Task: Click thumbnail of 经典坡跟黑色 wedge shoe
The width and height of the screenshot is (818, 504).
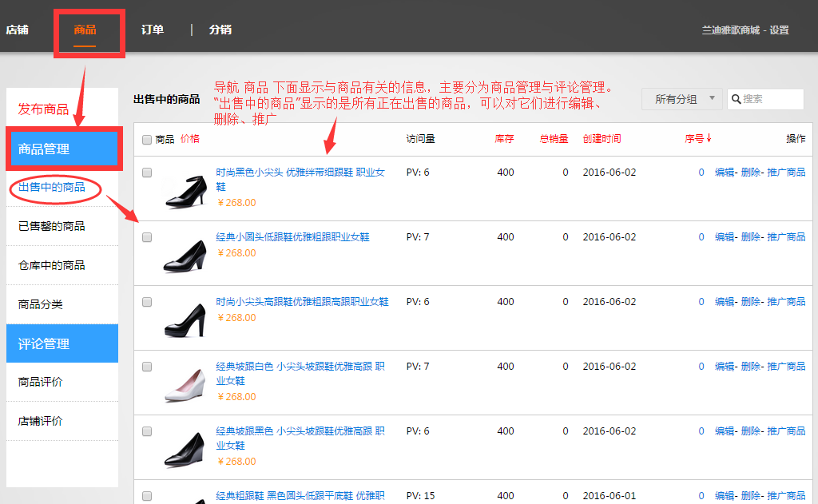Action: (x=185, y=450)
